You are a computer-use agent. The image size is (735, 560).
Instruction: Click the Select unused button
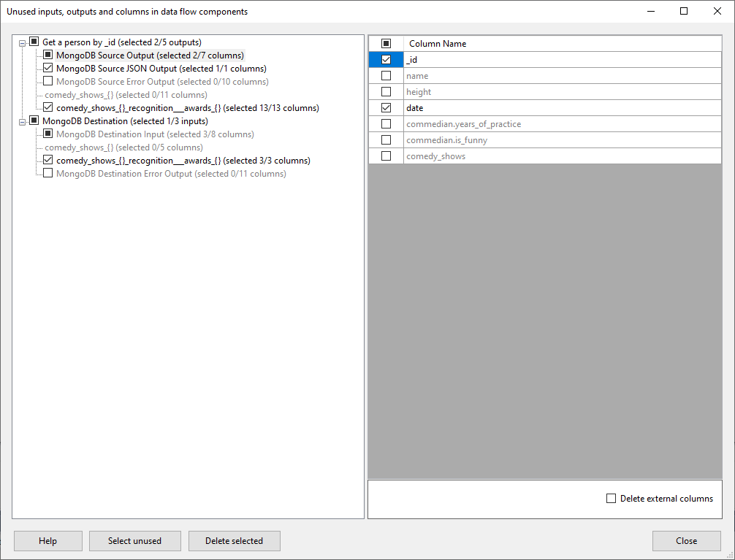click(x=134, y=541)
